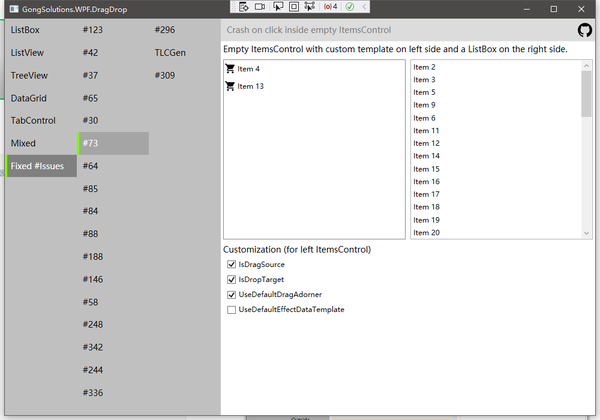Image resolution: width=600 pixels, height=420 pixels.
Task: Open the TLCGen sample tab
Action: coord(185,52)
